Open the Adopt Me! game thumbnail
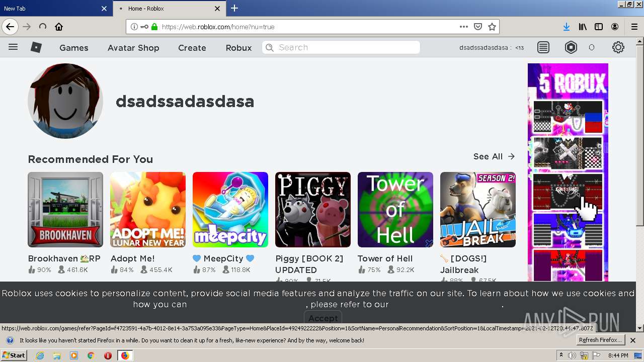The image size is (644, 362). (148, 210)
